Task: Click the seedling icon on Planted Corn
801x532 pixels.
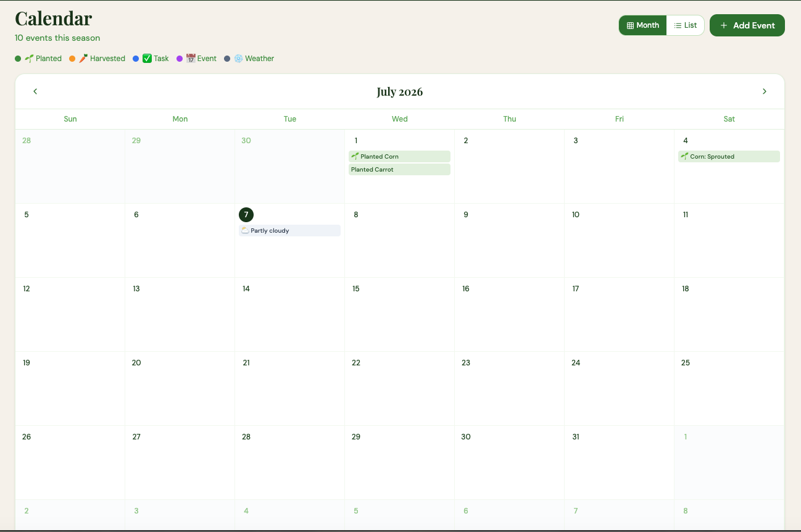Action: [x=355, y=157]
